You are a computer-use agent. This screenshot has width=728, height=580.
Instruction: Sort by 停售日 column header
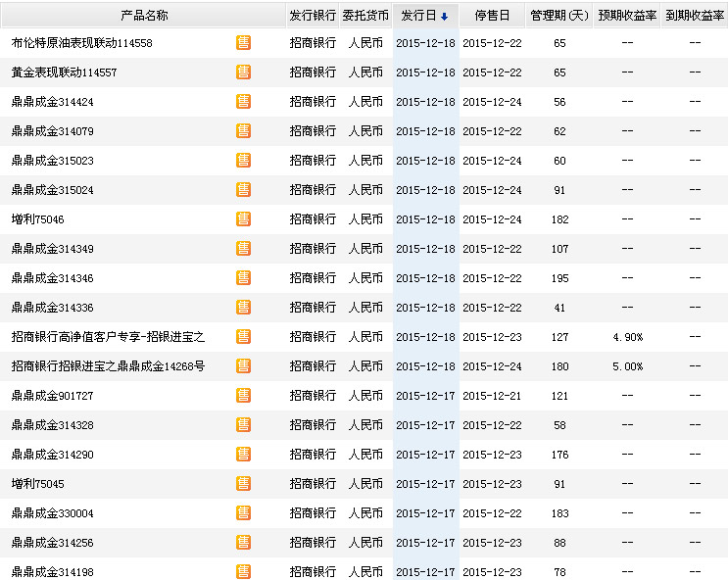492,16
